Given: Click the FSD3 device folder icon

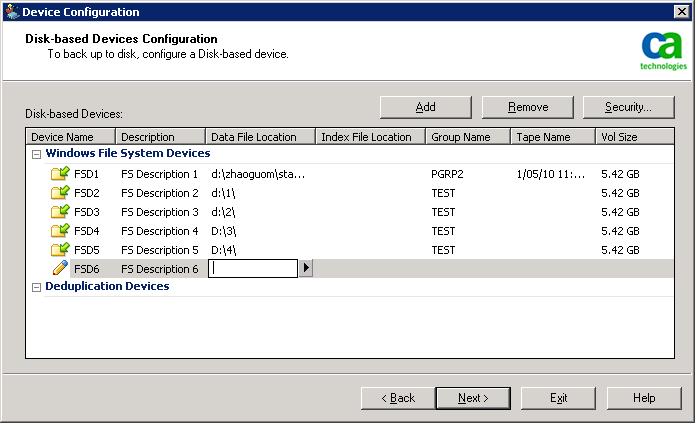Looking at the screenshot, I should point(60,212).
